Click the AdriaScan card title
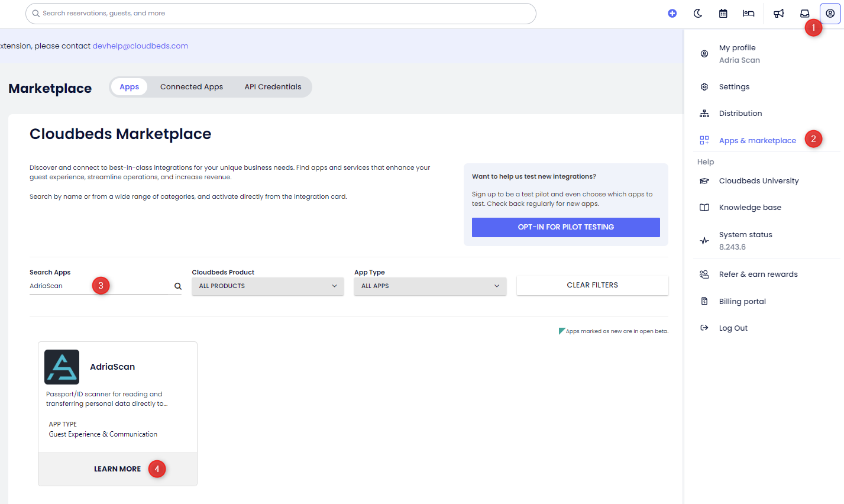The height and width of the screenshot is (504, 844). [112, 367]
